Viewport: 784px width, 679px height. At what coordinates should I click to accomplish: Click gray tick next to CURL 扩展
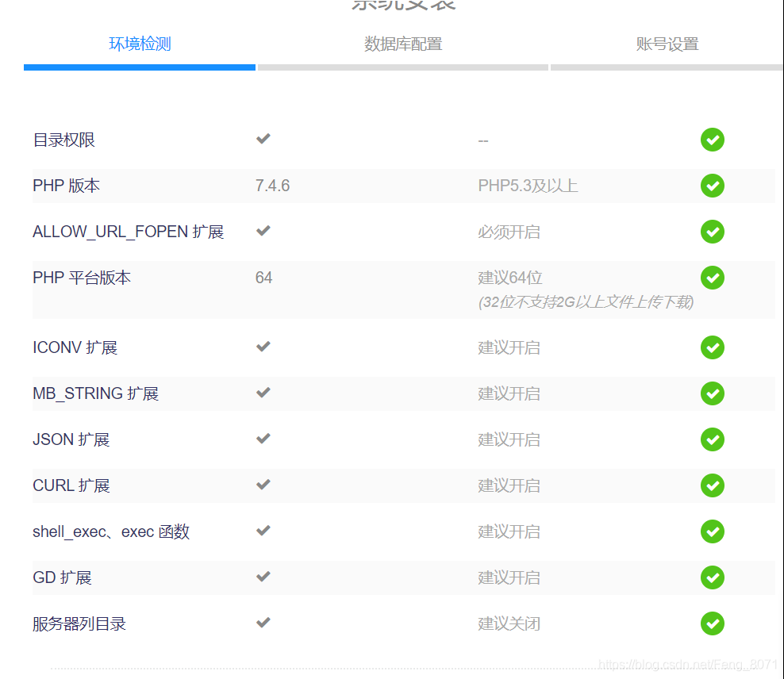click(x=263, y=484)
